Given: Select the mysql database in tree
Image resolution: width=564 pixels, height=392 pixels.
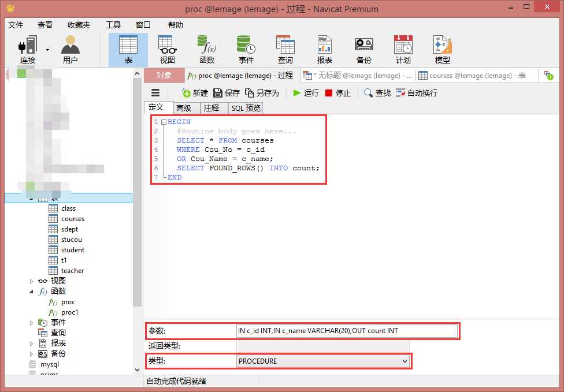Looking at the screenshot, I should tap(49, 364).
